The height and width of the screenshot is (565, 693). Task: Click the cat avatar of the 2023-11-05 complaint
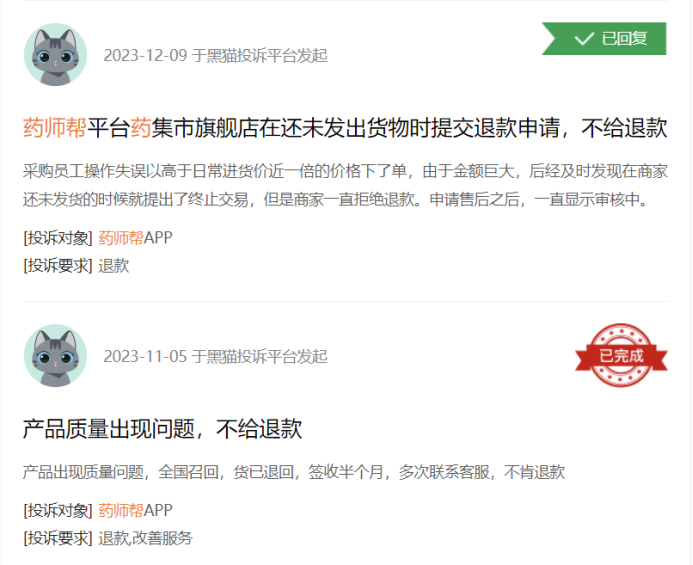[x=55, y=355]
